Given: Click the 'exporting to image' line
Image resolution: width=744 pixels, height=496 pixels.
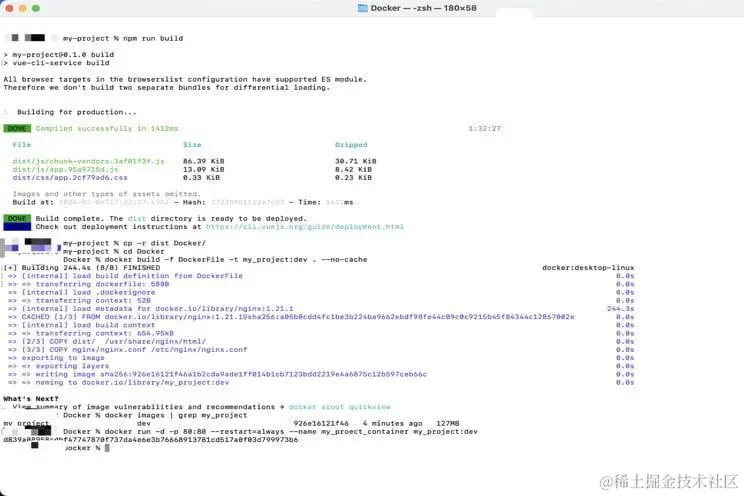Looking at the screenshot, I should coord(63,358).
